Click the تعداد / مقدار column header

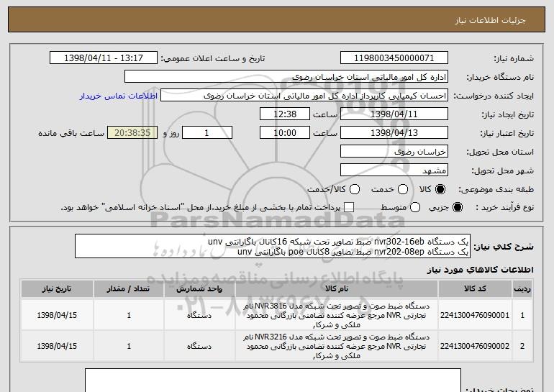tap(129, 289)
